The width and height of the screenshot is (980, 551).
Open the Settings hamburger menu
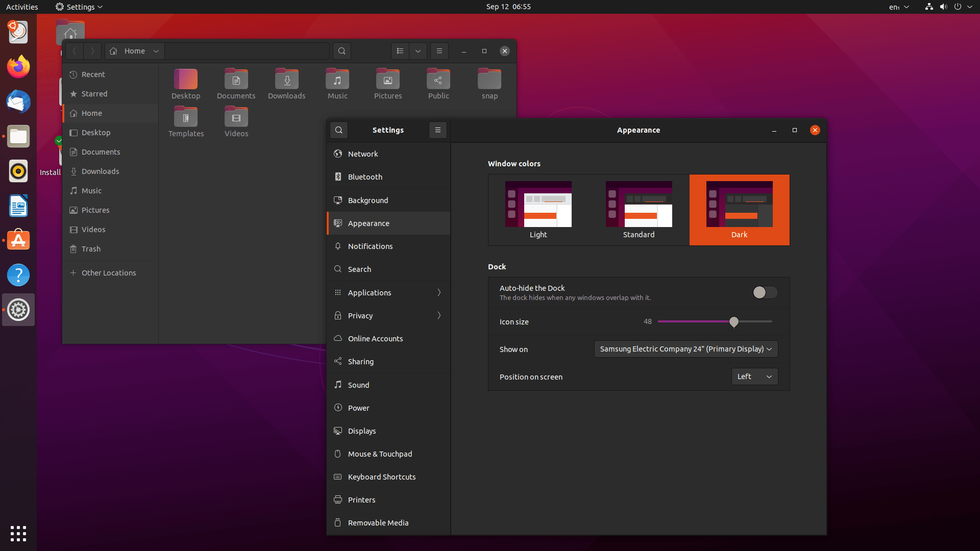(x=438, y=130)
